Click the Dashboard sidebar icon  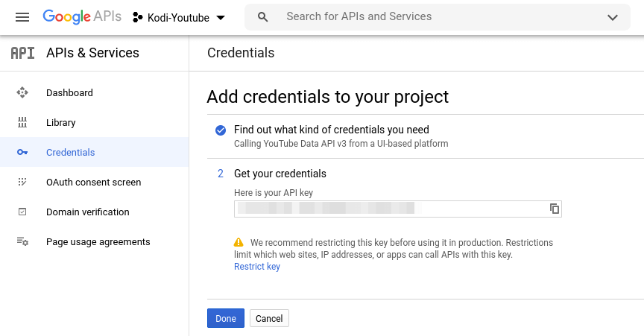pyautogui.click(x=22, y=93)
